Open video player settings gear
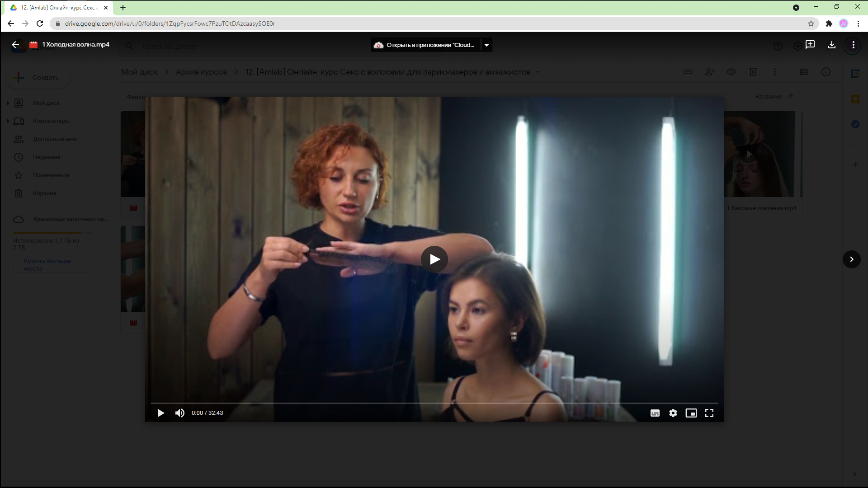 pyautogui.click(x=673, y=413)
